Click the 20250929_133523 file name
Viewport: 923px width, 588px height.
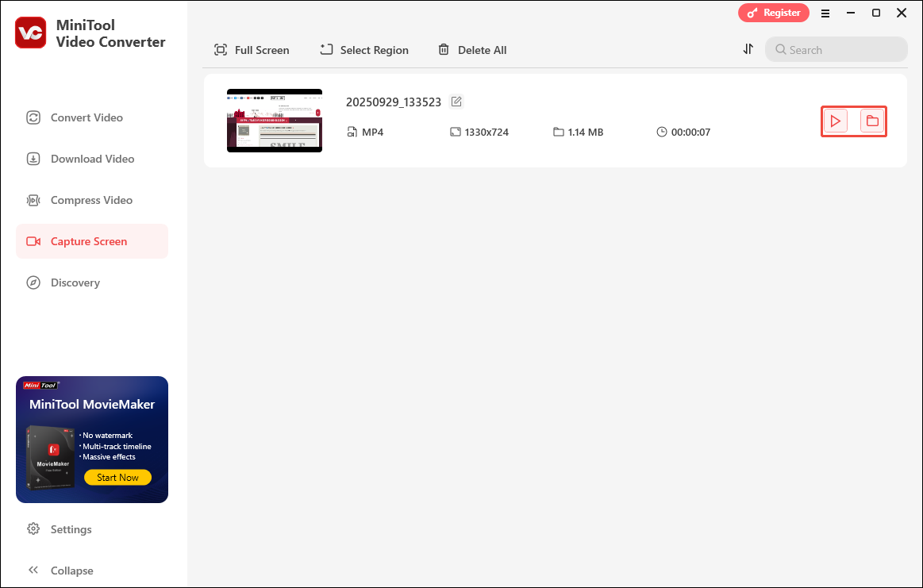click(x=393, y=102)
